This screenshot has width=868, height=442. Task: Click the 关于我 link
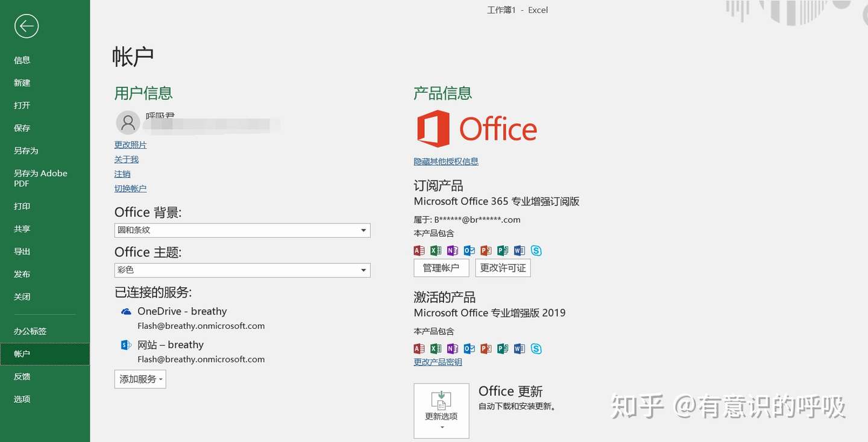[127, 160]
